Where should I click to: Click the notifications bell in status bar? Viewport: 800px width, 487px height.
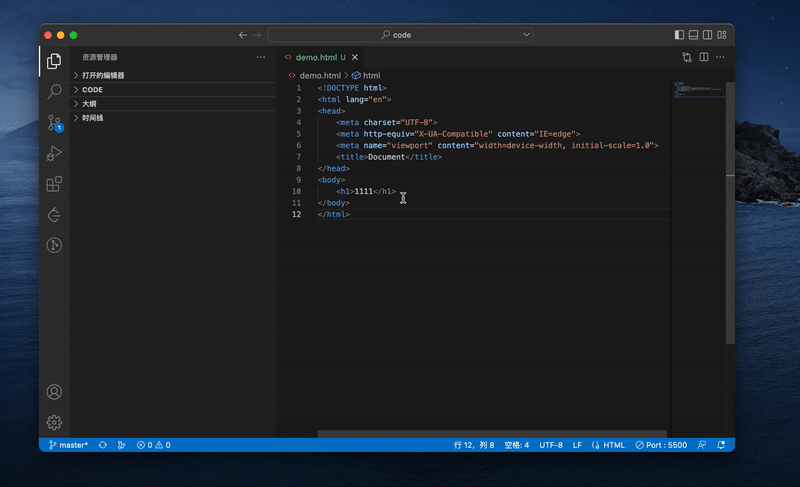point(722,445)
